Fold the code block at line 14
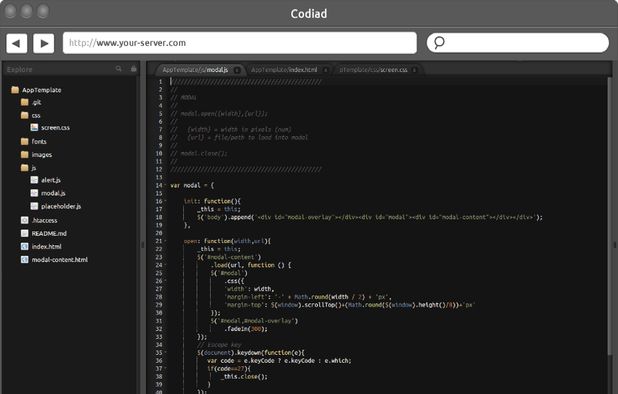This screenshot has width=618, height=394. (166, 185)
